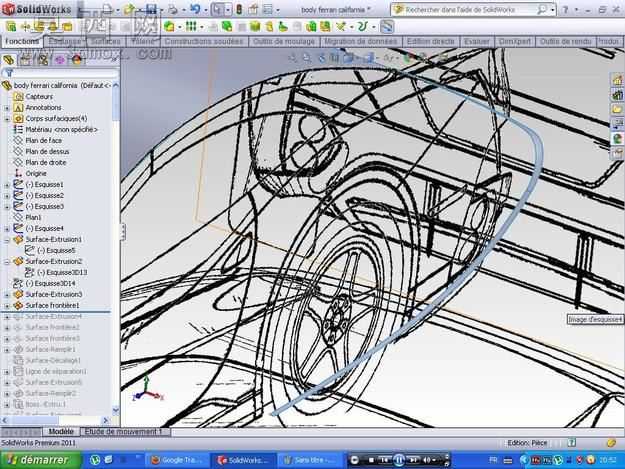
Task: Open the New document dropdown arrow
Action: (x=118, y=10)
